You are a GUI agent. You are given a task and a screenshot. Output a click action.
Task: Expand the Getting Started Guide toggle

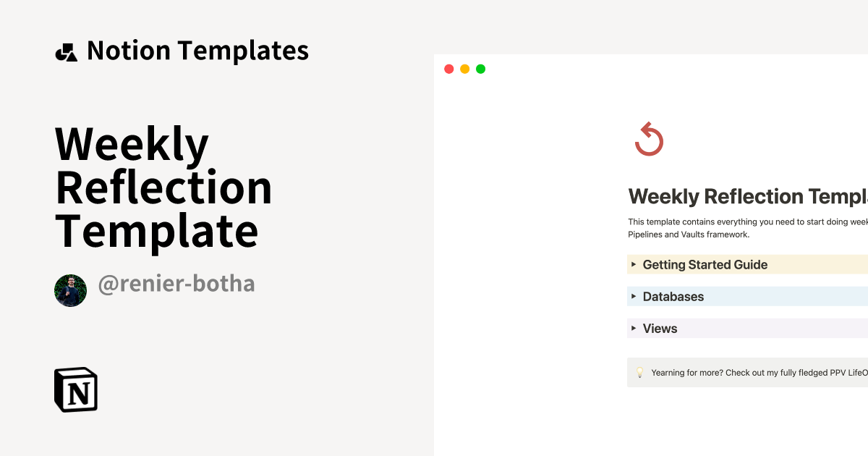pyautogui.click(x=705, y=264)
